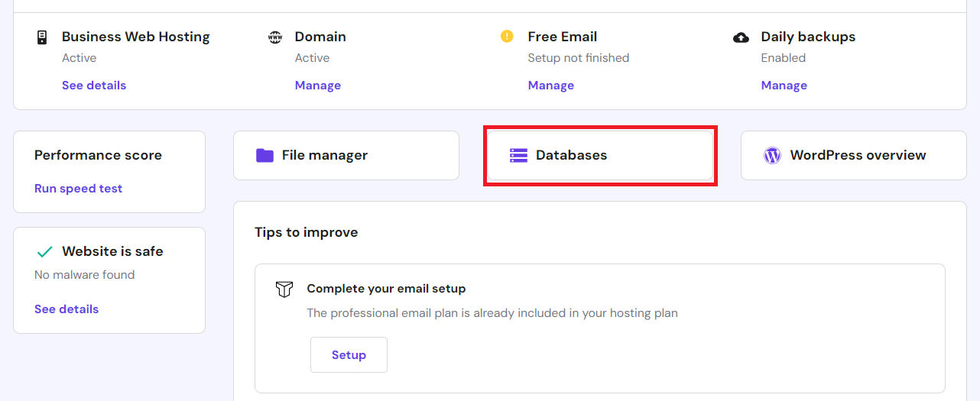Viewport: 980px width, 401px height.
Task: Open the Databases card
Action: (600, 156)
